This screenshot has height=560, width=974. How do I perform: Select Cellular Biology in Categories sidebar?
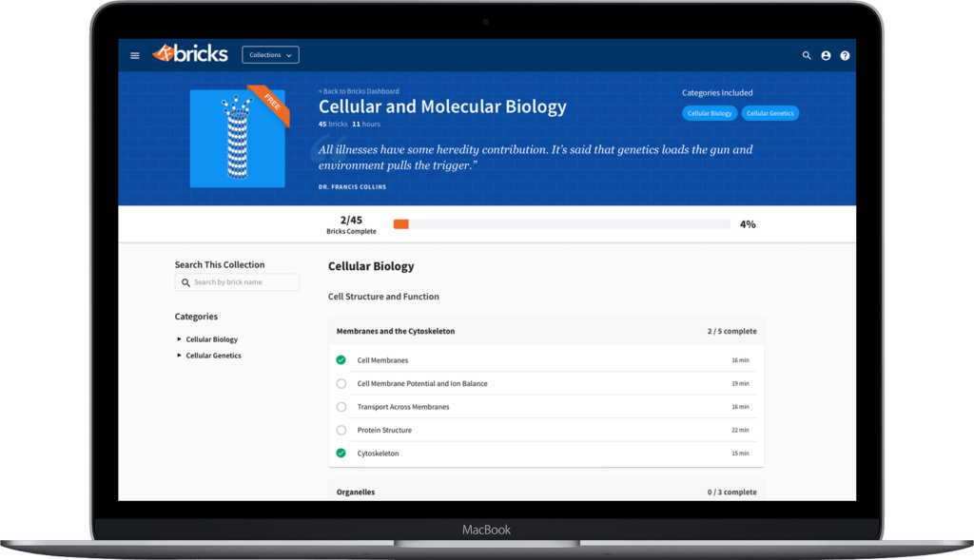(212, 339)
